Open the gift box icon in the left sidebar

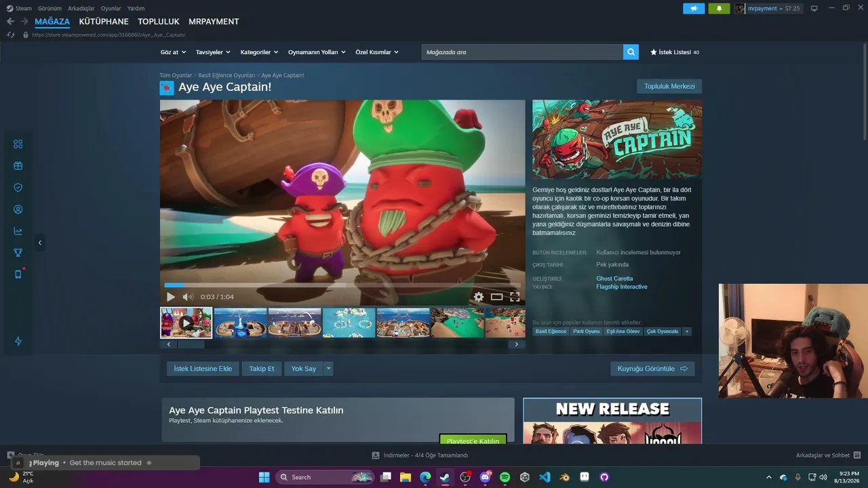tap(18, 166)
